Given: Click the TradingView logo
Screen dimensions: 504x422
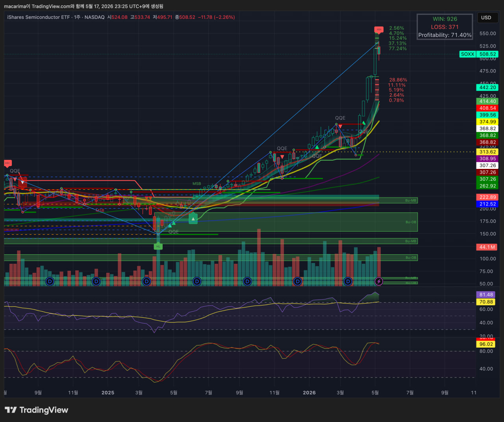Looking at the screenshot, I should coord(36,410).
